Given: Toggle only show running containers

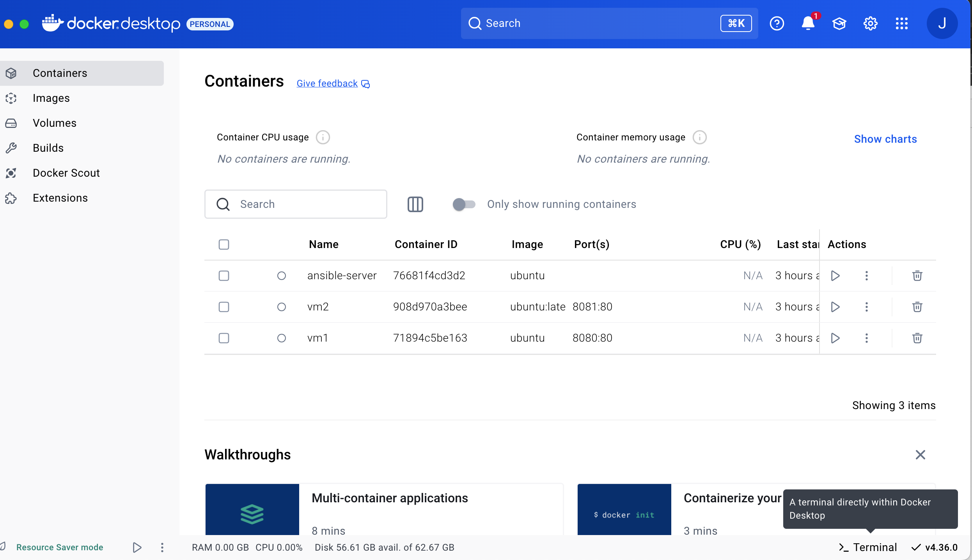Looking at the screenshot, I should (x=463, y=204).
